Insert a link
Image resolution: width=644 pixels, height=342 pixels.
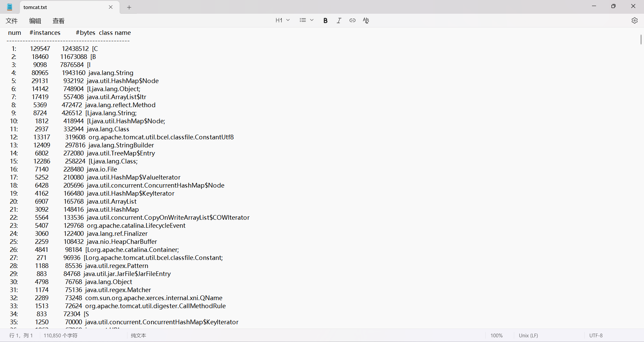pos(352,20)
